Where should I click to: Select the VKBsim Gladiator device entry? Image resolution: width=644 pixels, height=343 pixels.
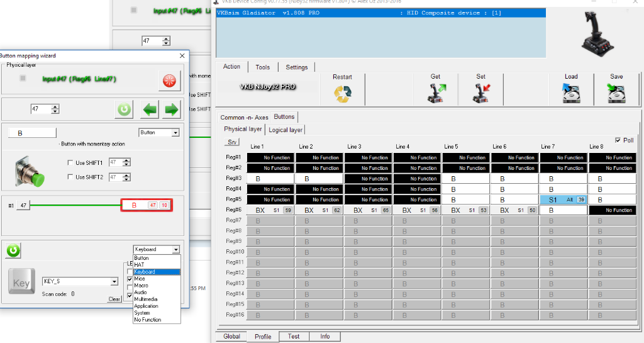point(381,13)
